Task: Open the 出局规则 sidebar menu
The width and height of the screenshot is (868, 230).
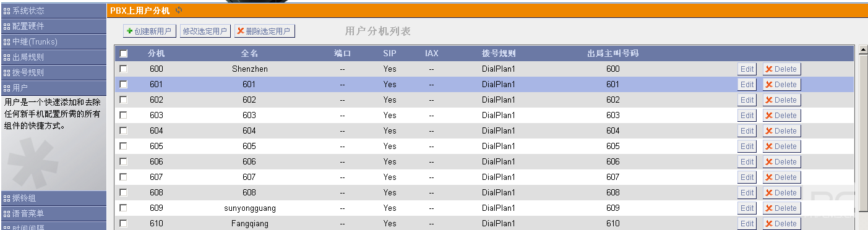Action: (x=53, y=57)
